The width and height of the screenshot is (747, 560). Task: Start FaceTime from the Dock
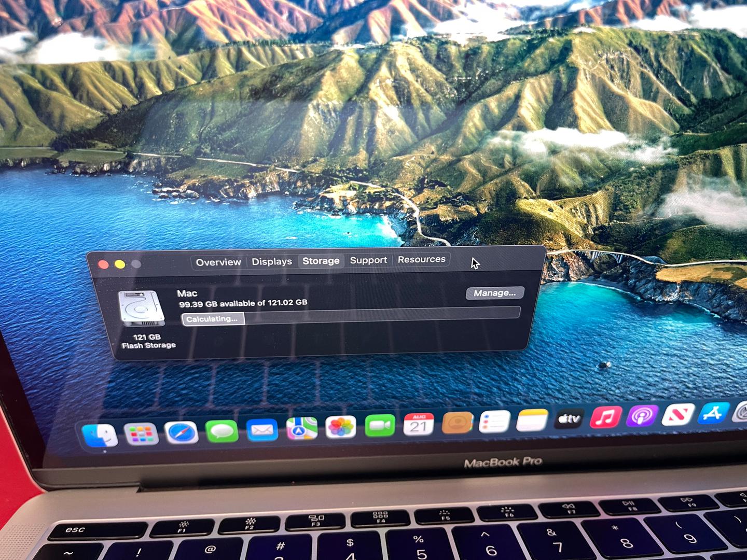coord(380,425)
